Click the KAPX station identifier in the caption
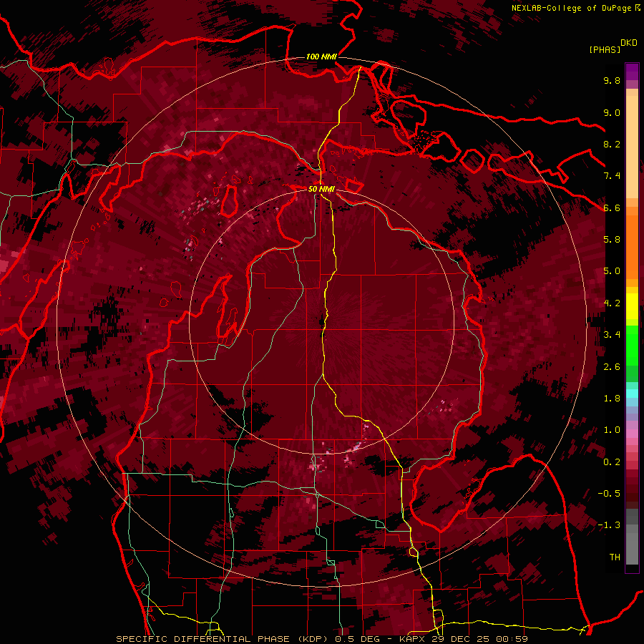 tap(413, 639)
